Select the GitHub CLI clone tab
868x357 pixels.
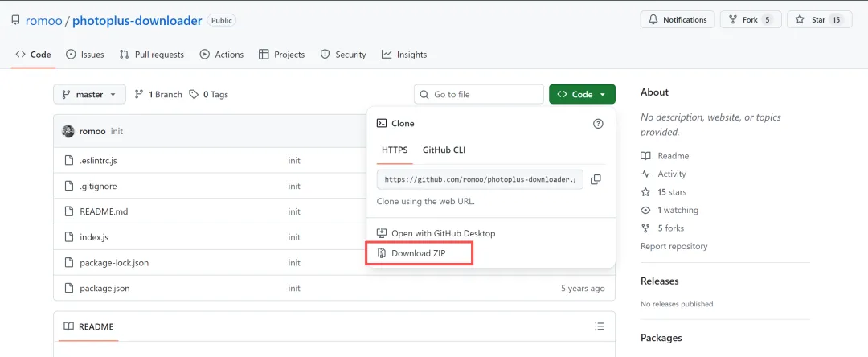444,150
